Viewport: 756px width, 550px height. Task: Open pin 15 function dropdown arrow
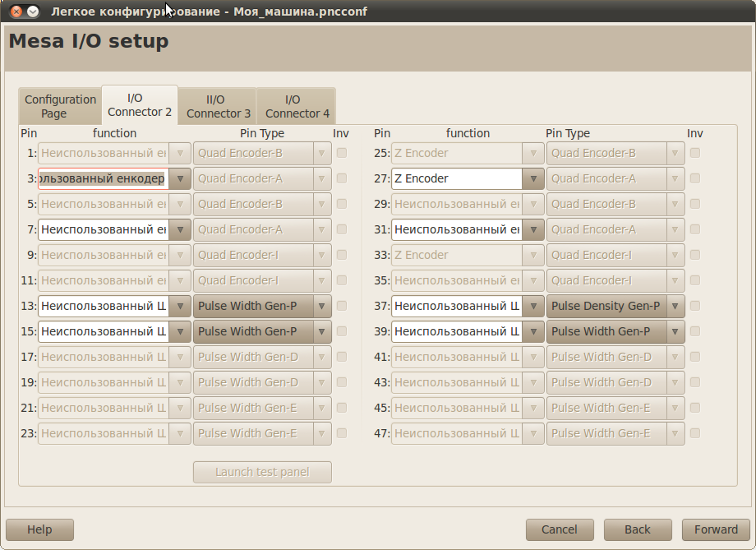[x=180, y=331]
